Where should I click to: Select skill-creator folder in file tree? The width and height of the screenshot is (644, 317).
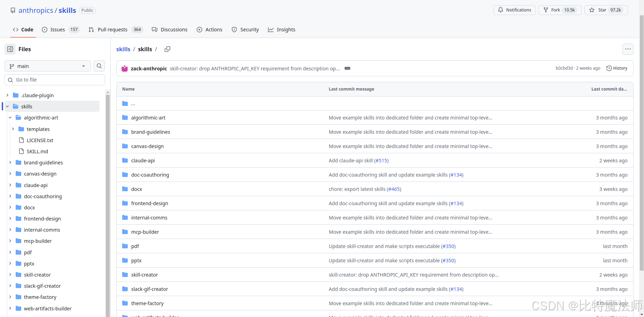pyautogui.click(x=37, y=275)
